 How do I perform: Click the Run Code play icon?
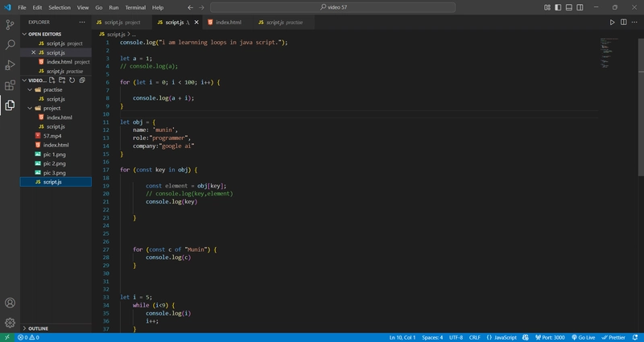(612, 23)
